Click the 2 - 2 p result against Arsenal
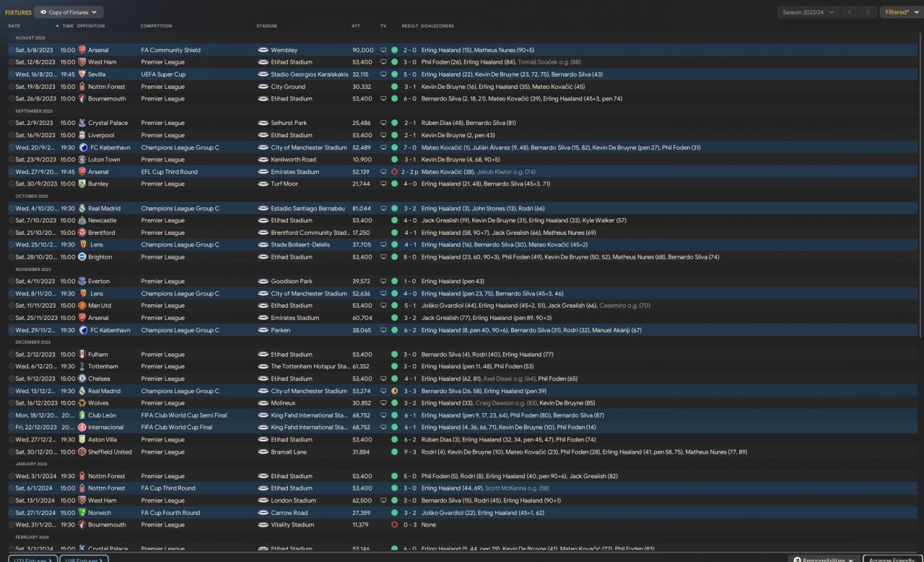This screenshot has width=924, height=562. [x=411, y=172]
